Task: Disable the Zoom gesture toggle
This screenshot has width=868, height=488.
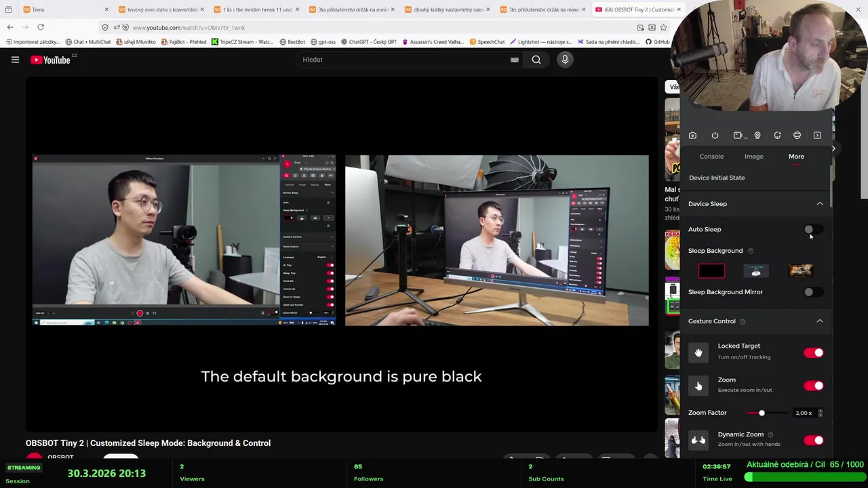Action: click(813, 386)
